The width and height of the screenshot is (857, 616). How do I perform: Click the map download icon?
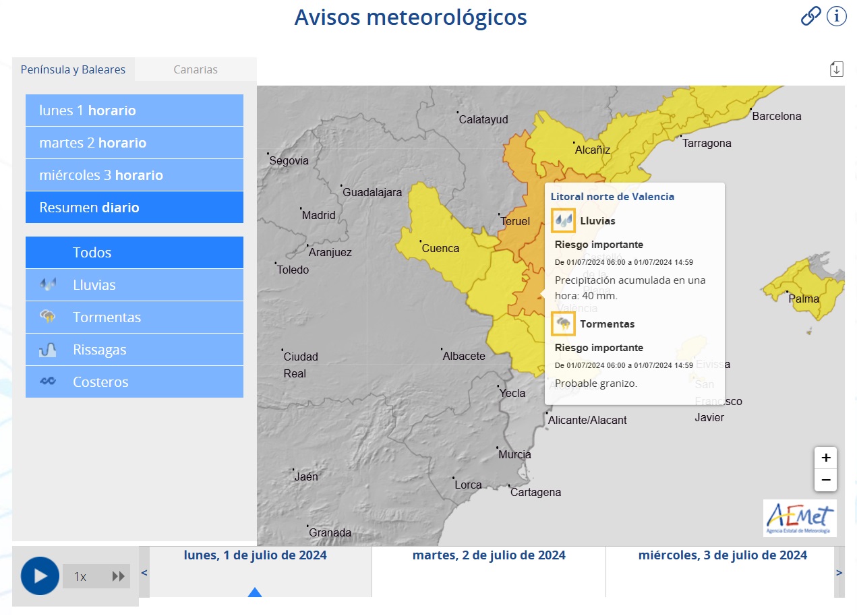837,69
